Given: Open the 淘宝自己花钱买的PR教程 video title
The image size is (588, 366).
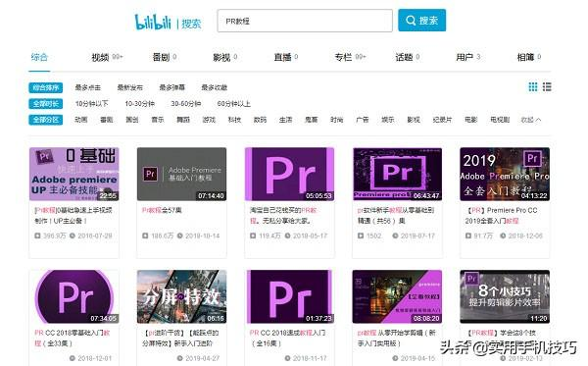Looking at the screenshot, I should pos(284,216).
